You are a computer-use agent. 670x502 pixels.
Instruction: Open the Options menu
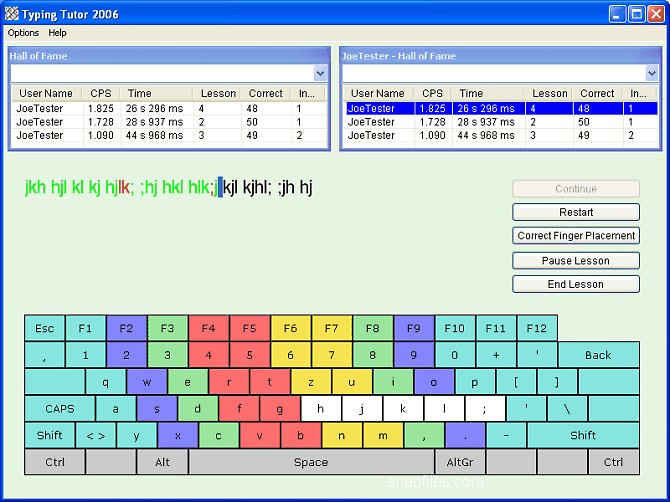tap(23, 33)
